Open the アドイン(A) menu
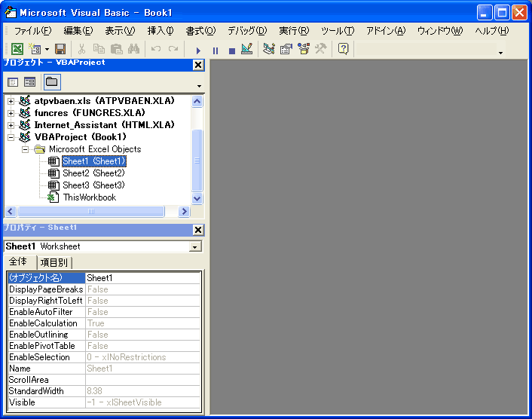The width and height of the screenshot is (532, 419). pos(386,31)
